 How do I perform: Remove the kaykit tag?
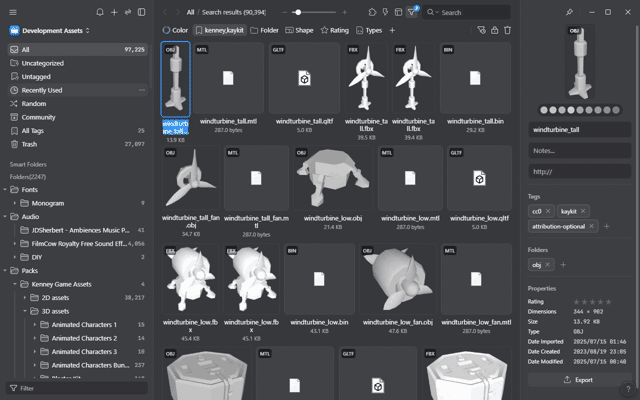(583, 211)
